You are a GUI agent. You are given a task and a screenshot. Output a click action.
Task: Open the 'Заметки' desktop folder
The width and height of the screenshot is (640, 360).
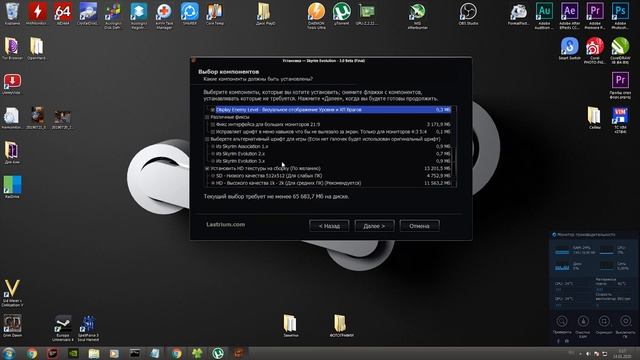[290, 326]
